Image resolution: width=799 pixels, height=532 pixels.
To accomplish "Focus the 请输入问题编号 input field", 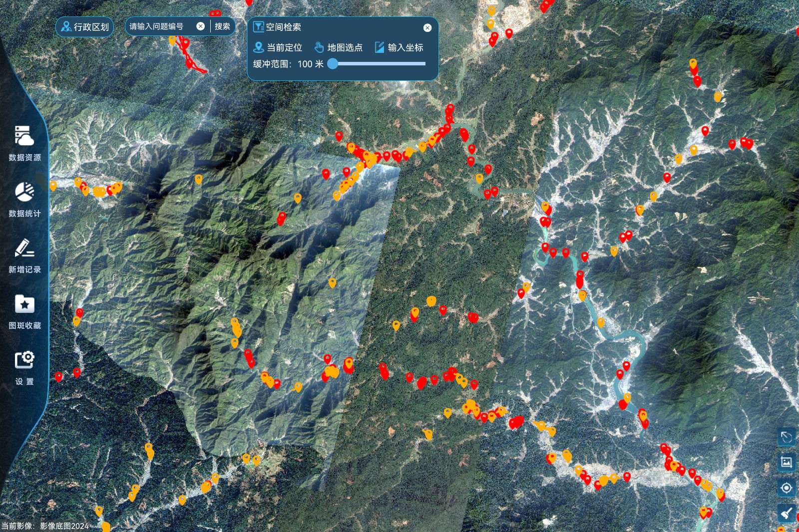I will click(x=160, y=26).
